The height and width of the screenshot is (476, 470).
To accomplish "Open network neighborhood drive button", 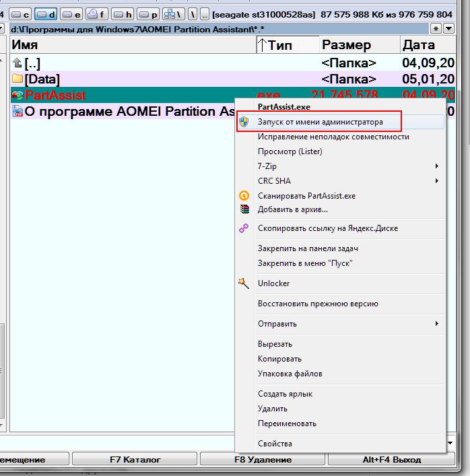I will [x=173, y=14].
